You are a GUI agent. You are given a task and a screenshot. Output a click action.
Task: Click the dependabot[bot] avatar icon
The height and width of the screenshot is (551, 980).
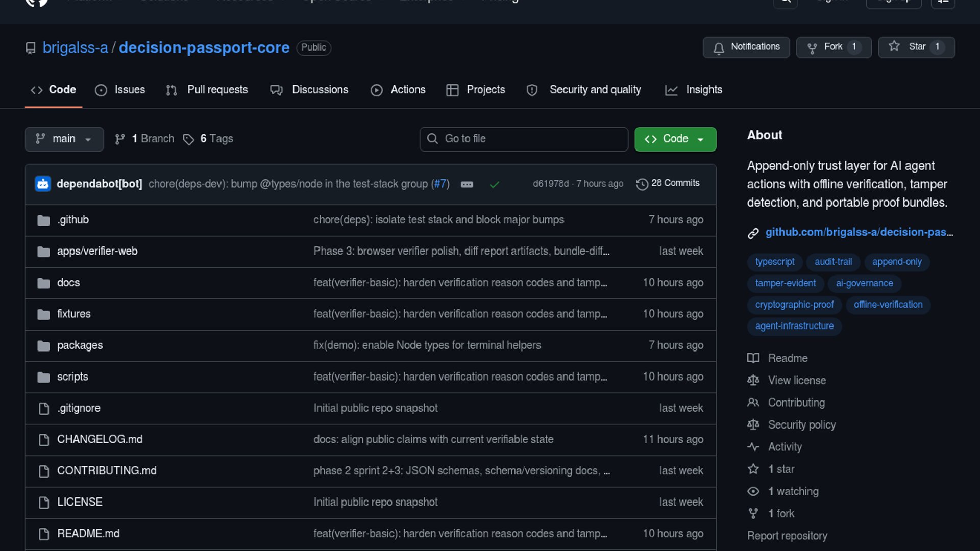pyautogui.click(x=43, y=184)
